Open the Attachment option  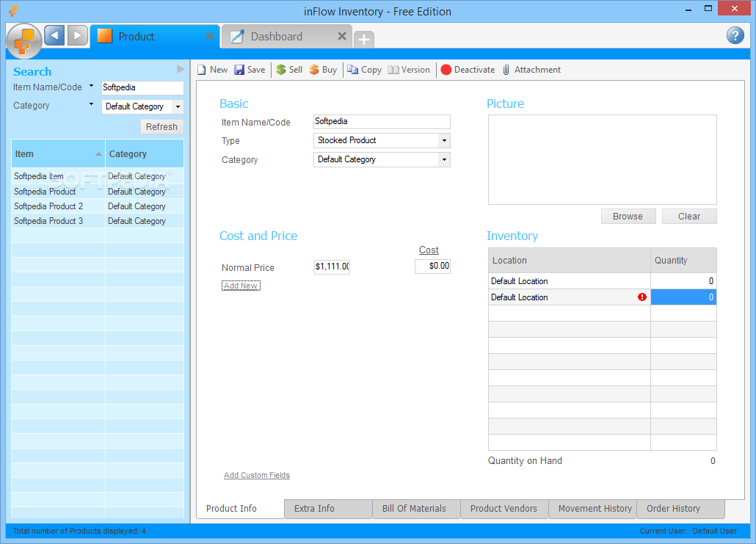tap(531, 70)
